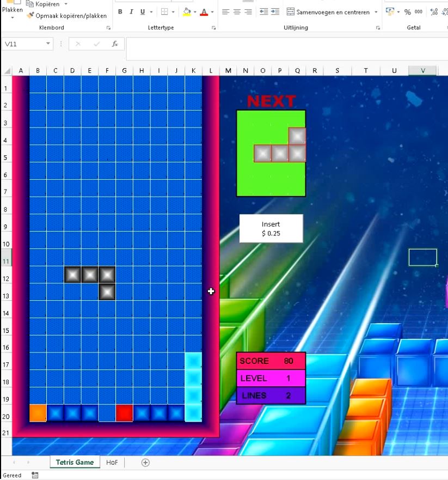
Task: Open Kopiëren dropdown arrow
Action: pos(66,4)
